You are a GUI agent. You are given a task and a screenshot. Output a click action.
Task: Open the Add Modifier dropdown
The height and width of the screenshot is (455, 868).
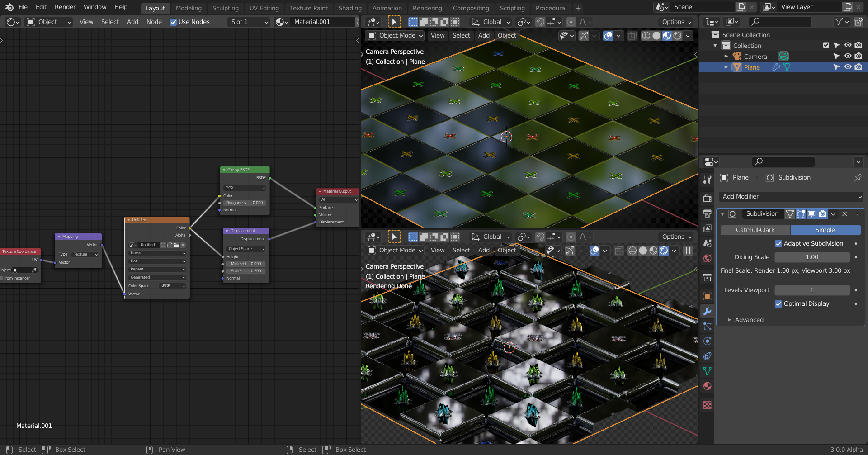point(791,197)
